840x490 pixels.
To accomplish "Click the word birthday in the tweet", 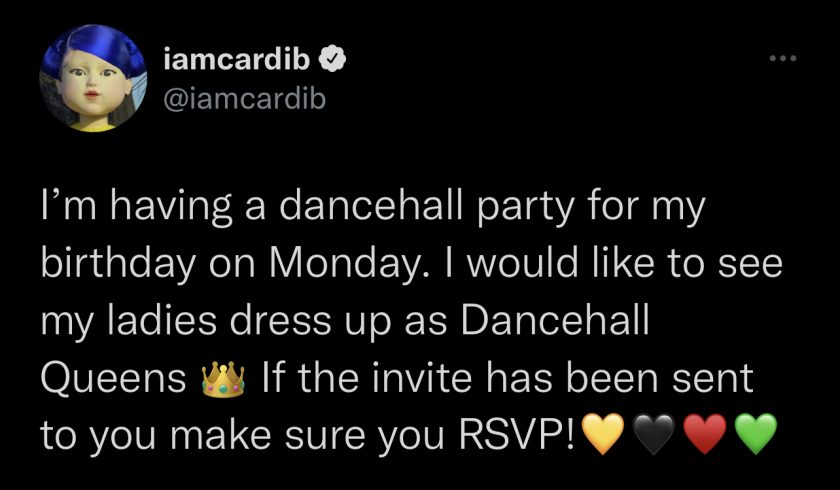I will click(118, 266).
